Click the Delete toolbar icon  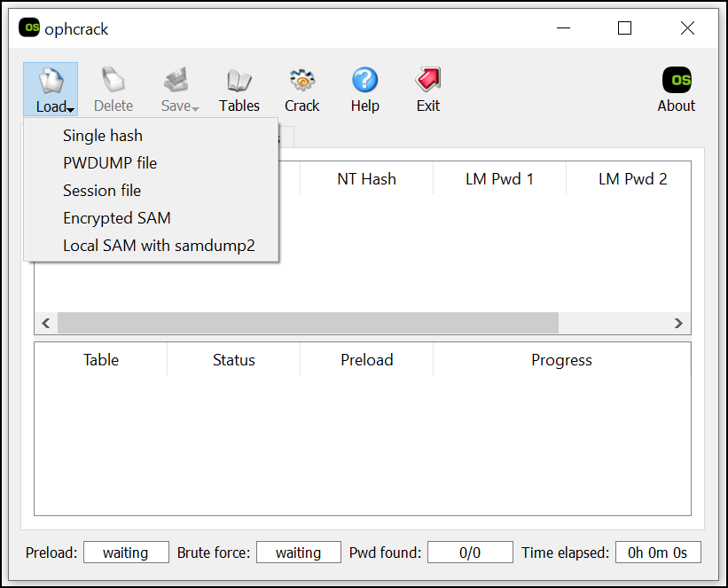[x=114, y=90]
